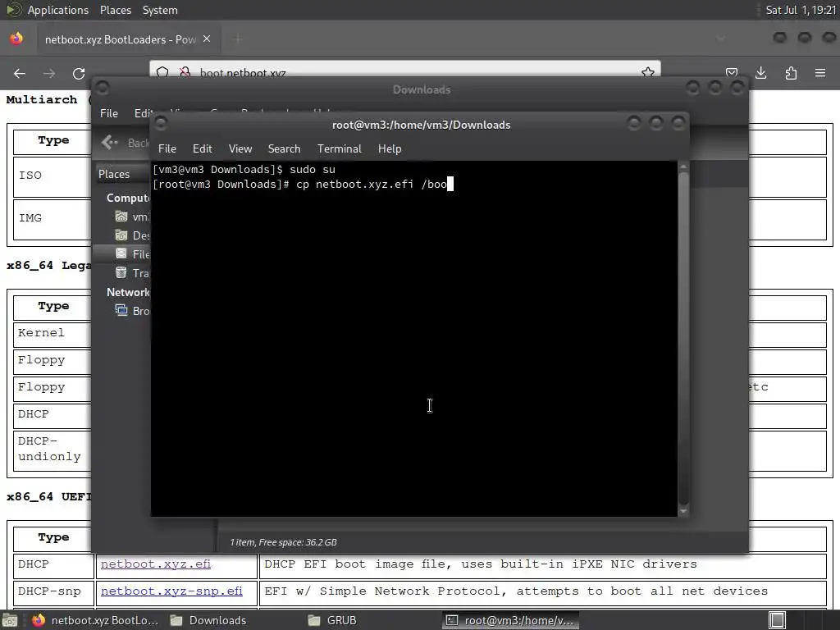The width and height of the screenshot is (840, 630).
Task: Click the insecure connection lock icon
Action: [x=185, y=72]
